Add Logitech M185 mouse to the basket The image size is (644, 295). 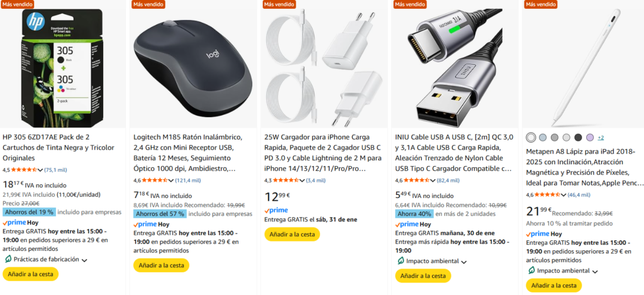tap(161, 265)
